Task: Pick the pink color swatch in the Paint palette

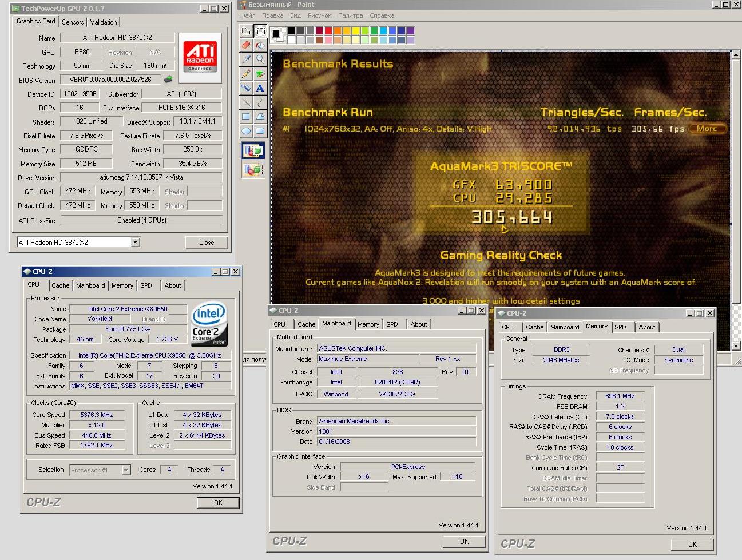Action: tap(329, 39)
